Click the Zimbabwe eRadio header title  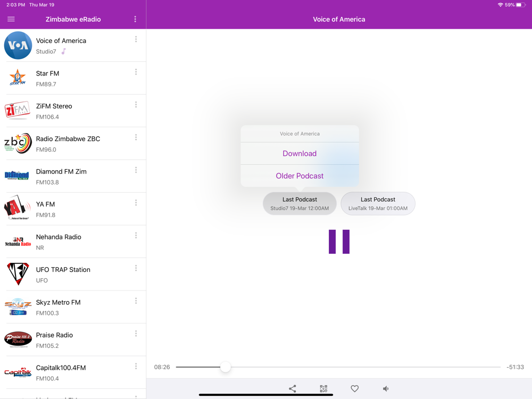click(73, 19)
